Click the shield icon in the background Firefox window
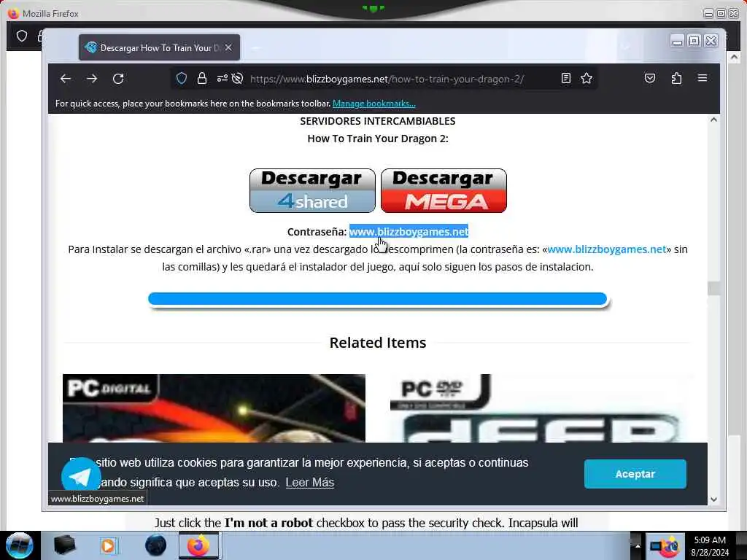Viewport: 747px width, 560px height. (x=22, y=36)
